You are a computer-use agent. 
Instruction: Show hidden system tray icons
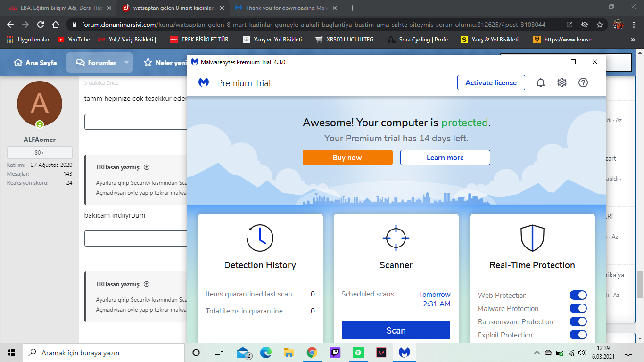[537, 353]
